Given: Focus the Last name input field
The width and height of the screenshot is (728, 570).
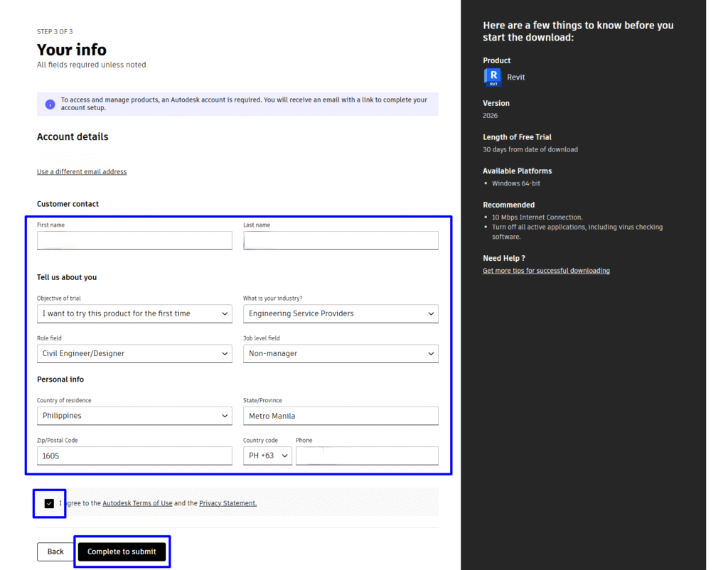Looking at the screenshot, I should tap(341, 240).
